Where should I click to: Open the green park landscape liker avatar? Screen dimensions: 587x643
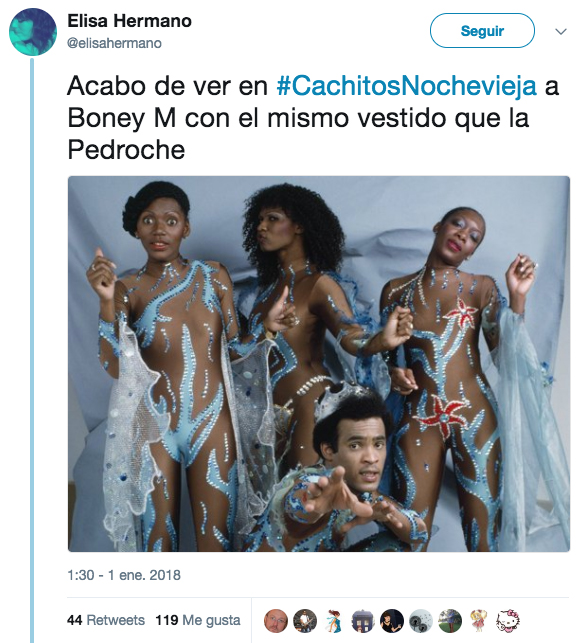click(x=450, y=620)
